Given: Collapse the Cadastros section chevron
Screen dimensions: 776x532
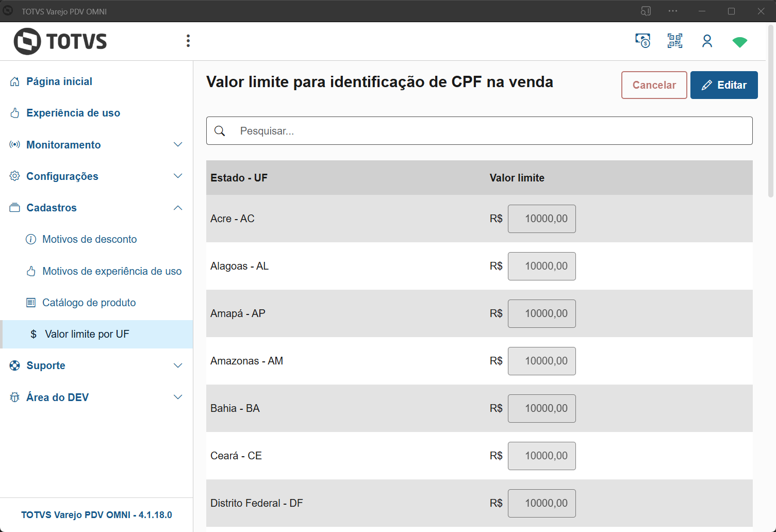Looking at the screenshot, I should 178,208.
